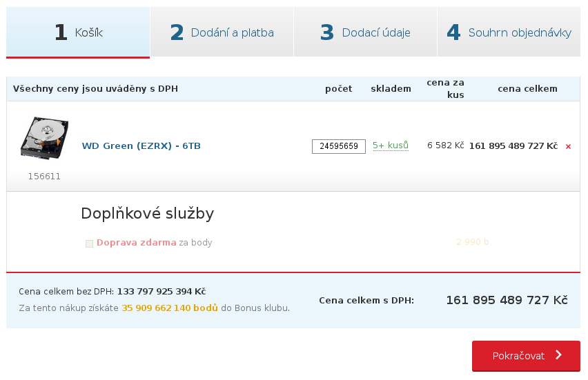Click the počet column header
Viewport: 588px width, 380px height.
(339, 89)
